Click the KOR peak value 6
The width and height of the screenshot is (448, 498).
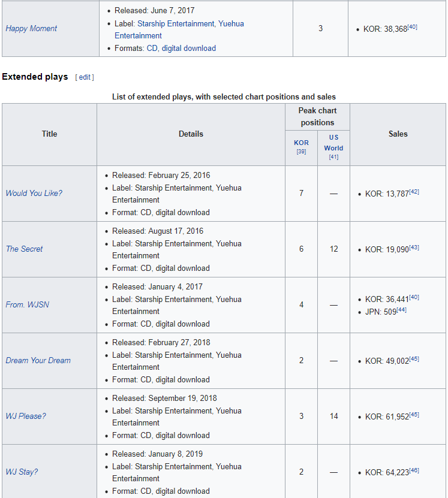(301, 249)
